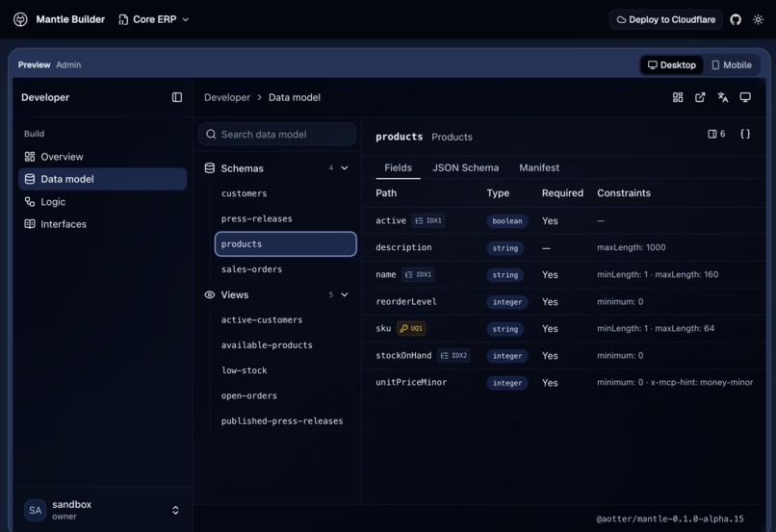Switch to the Fields tab

point(398,167)
